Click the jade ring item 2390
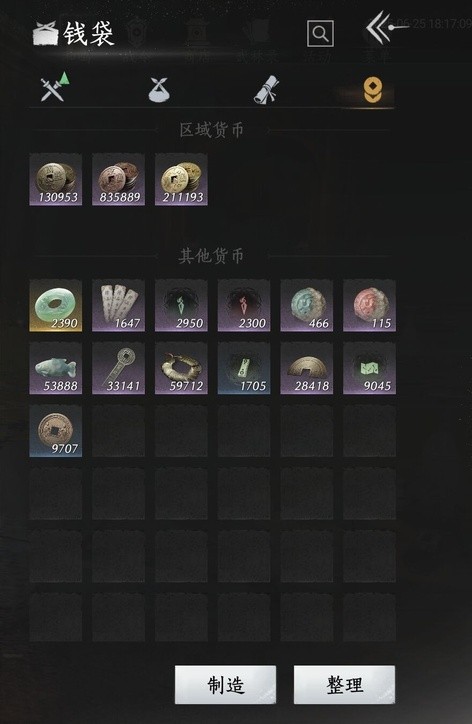 click(56, 305)
